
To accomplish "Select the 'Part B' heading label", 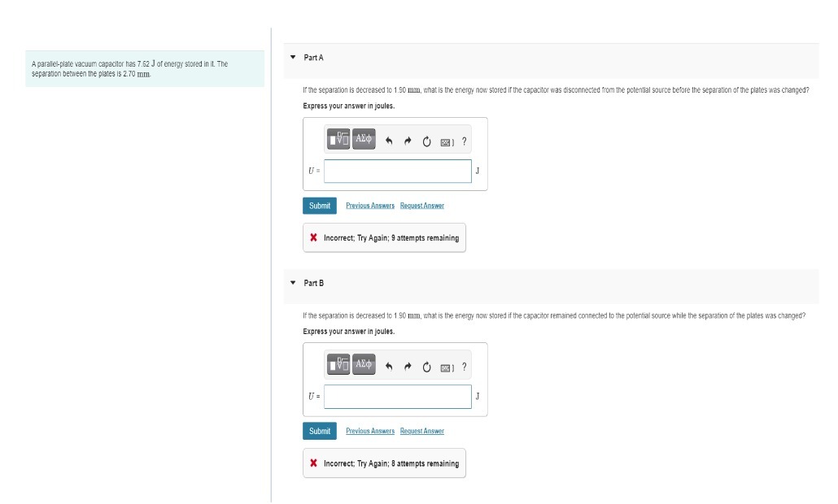I will [313, 283].
